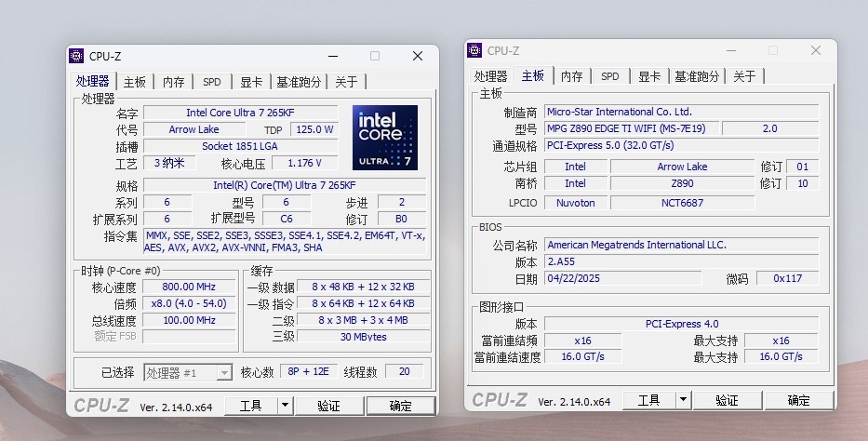Expand the 工具 dropdown arrow in left window
The width and height of the screenshot is (868, 441).
(285, 406)
